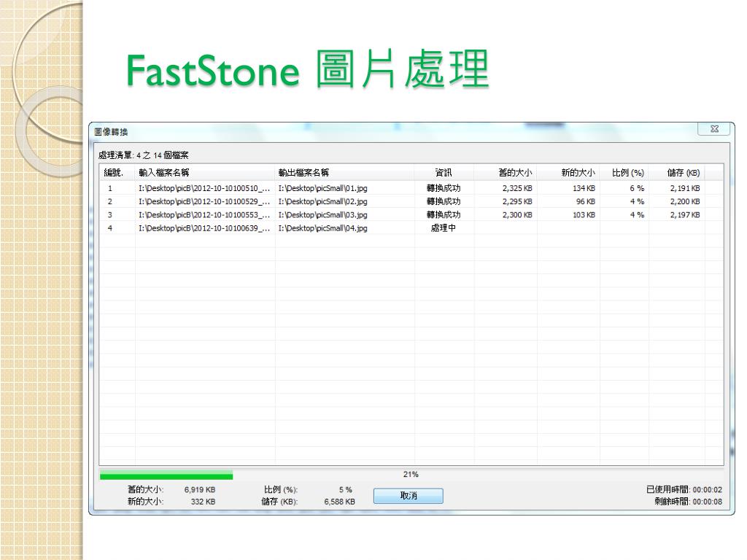Click the total 6,919 KB old size value
This screenshot has width=747, height=560.
point(200,489)
